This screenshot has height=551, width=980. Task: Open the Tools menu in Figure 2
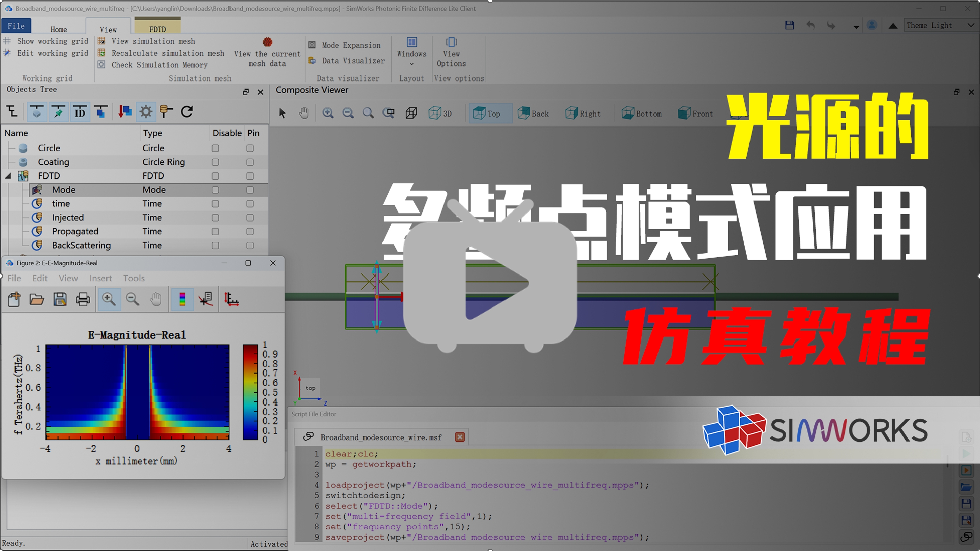click(x=133, y=278)
